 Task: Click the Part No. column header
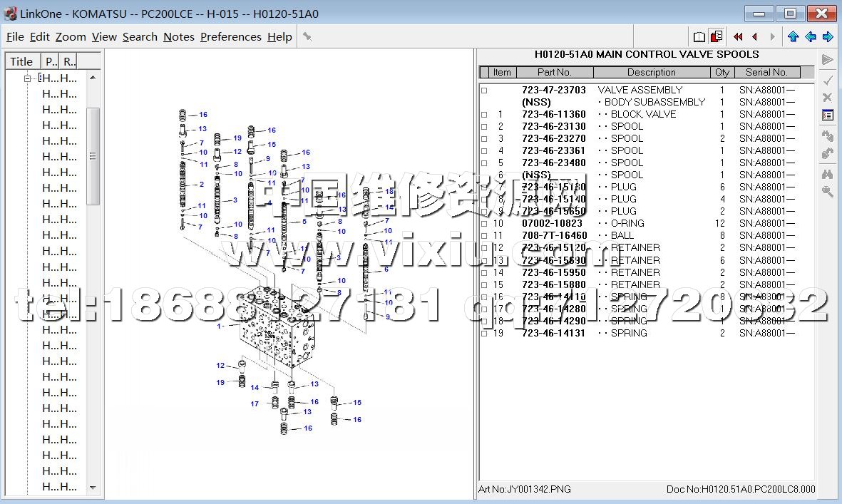[554, 72]
